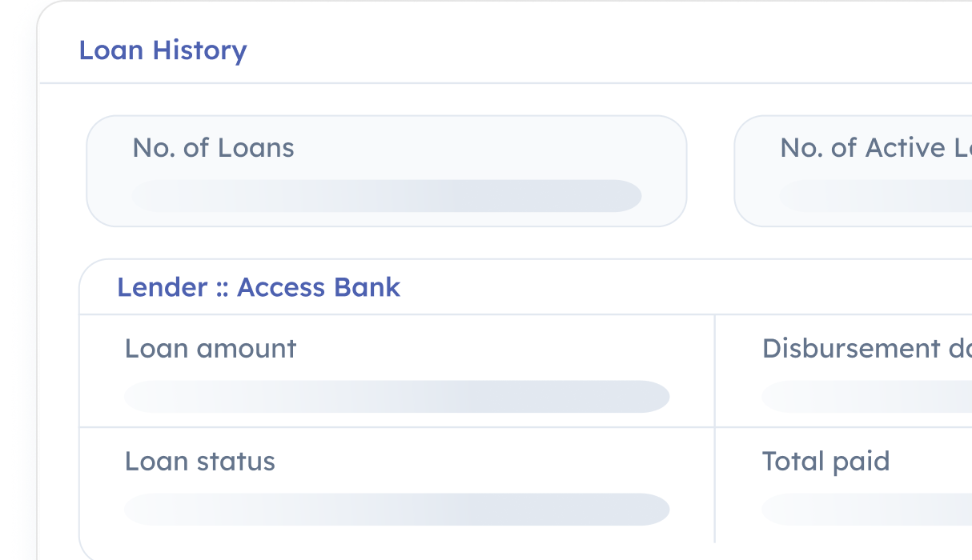Click the Loan status value placeholder bar
This screenshot has width=972, height=560.
click(x=396, y=510)
